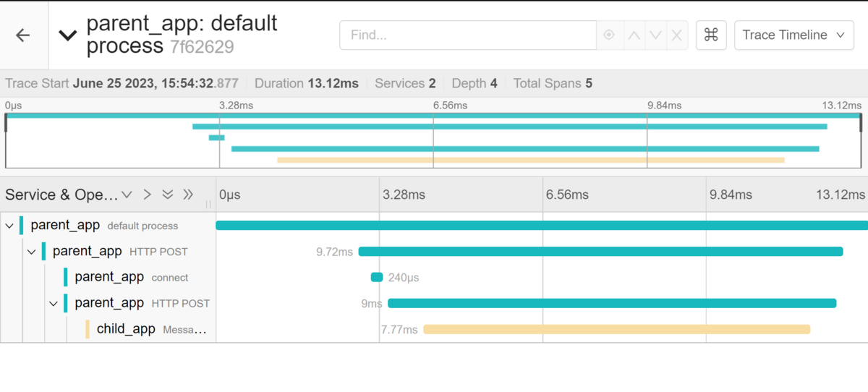Collapse all spans double-right chevron
Screen dimensions: 868x392
point(188,195)
